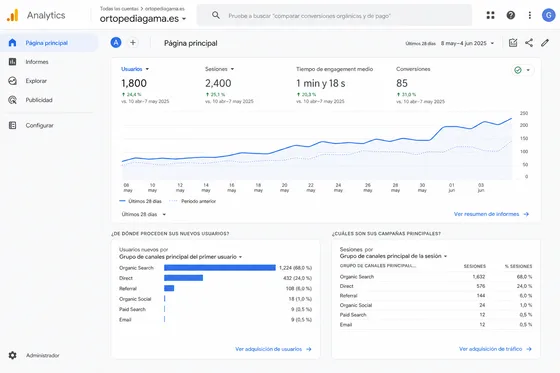
Task: Click the Organic Social row in sessions table
Action: [436, 305]
